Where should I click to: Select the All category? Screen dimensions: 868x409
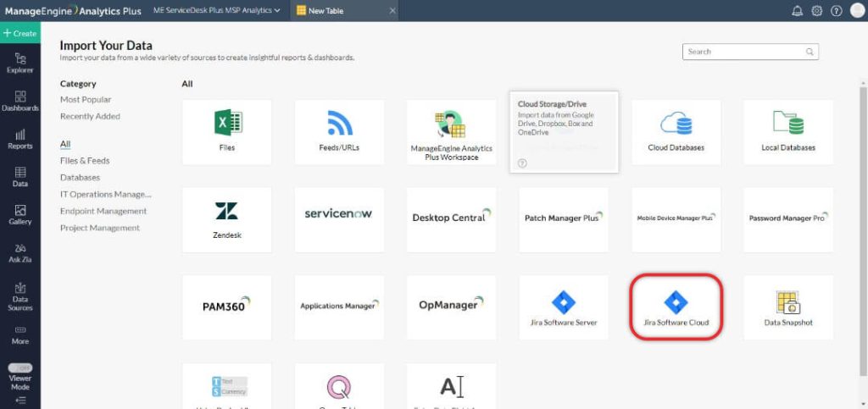pos(65,144)
